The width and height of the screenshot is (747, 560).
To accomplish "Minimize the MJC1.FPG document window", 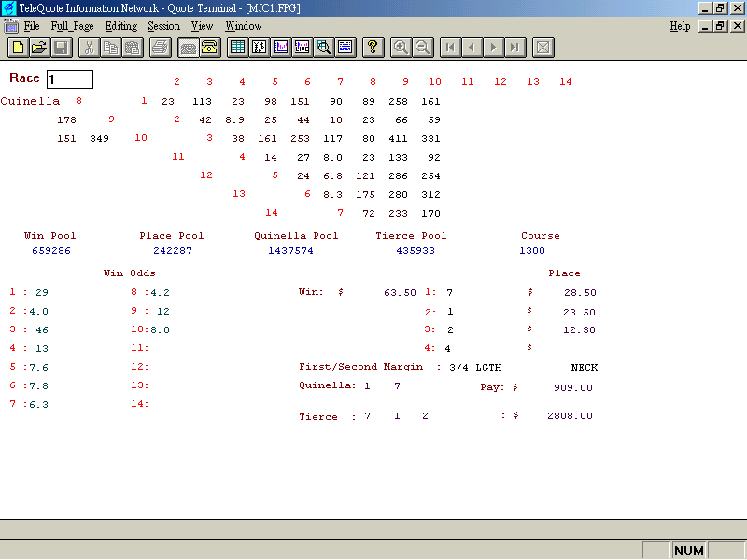I will point(705,26).
